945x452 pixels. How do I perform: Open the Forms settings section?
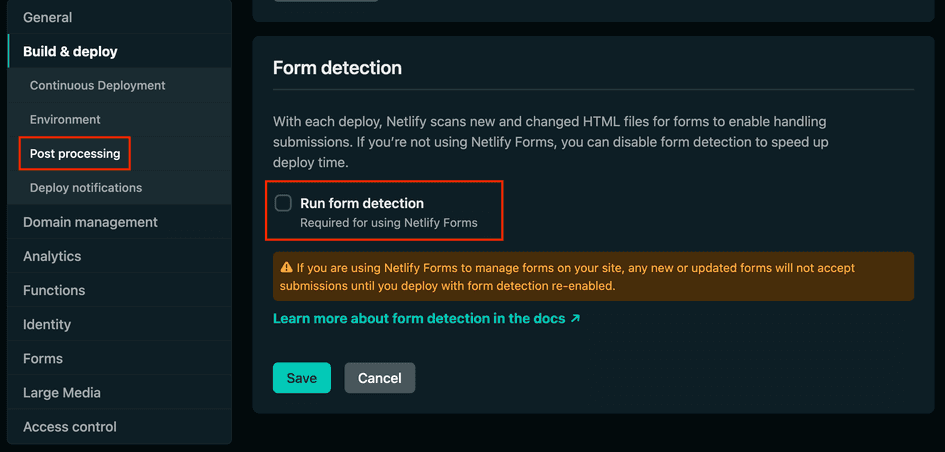(43, 358)
